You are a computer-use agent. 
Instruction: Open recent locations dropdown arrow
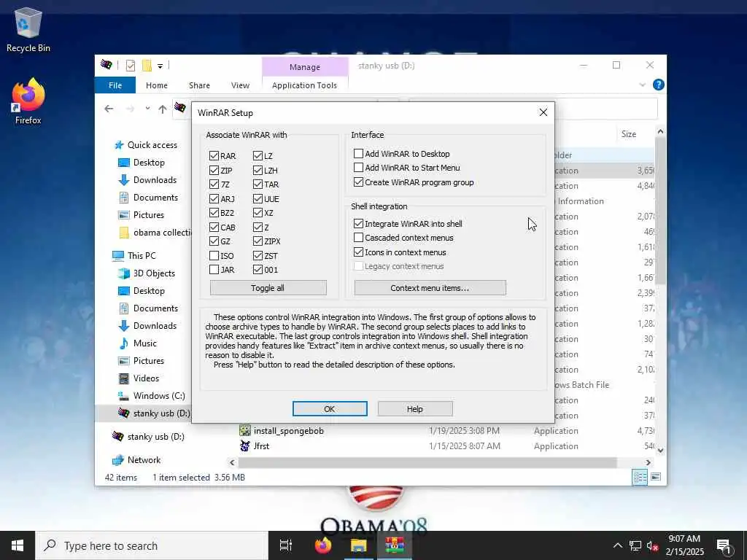pos(147,109)
